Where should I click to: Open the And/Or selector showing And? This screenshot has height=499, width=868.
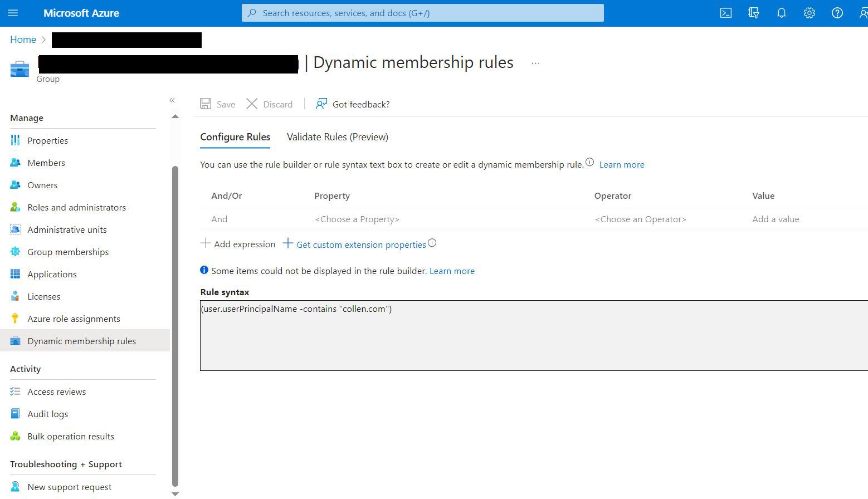coord(220,219)
